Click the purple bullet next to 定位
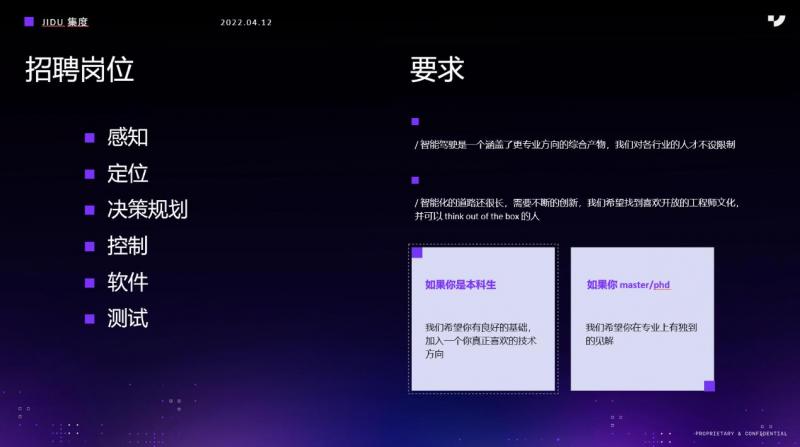Viewport: 800px width, 447px height. (x=90, y=174)
